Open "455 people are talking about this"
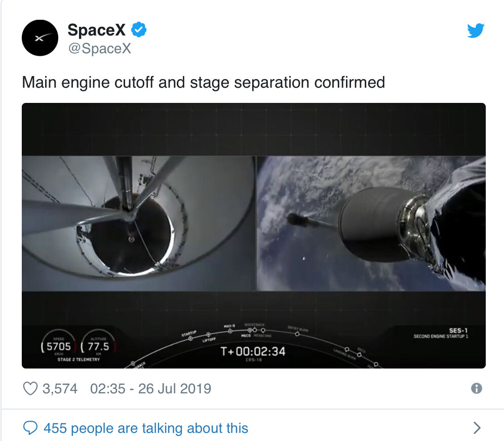Image resolution: width=504 pixels, height=441 pixels. (x=146, y=428)
